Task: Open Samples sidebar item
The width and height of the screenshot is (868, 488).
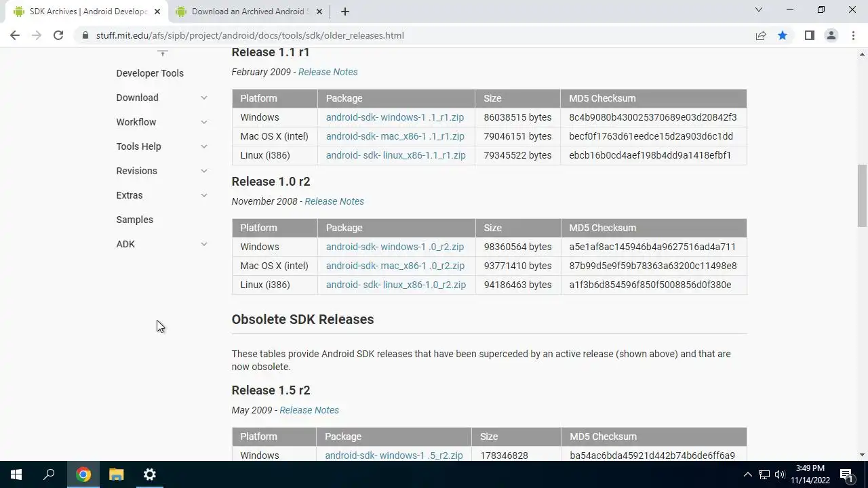Action: (134, 220)
